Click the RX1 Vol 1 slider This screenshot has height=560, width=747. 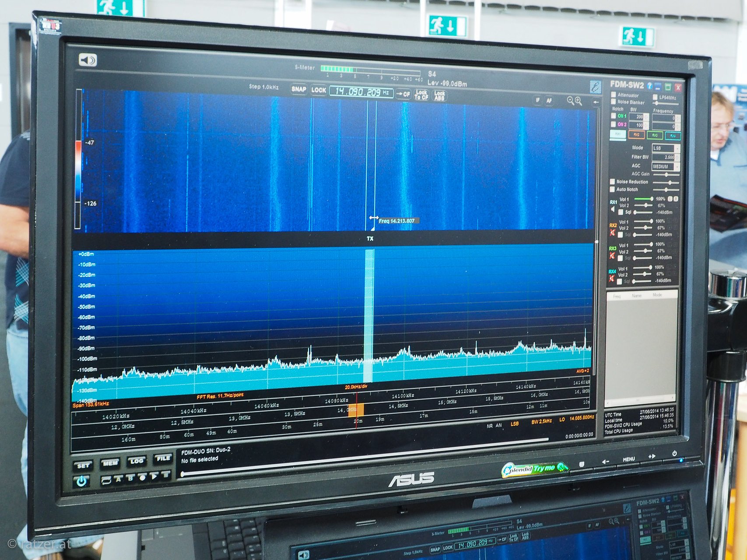point(643,199)
